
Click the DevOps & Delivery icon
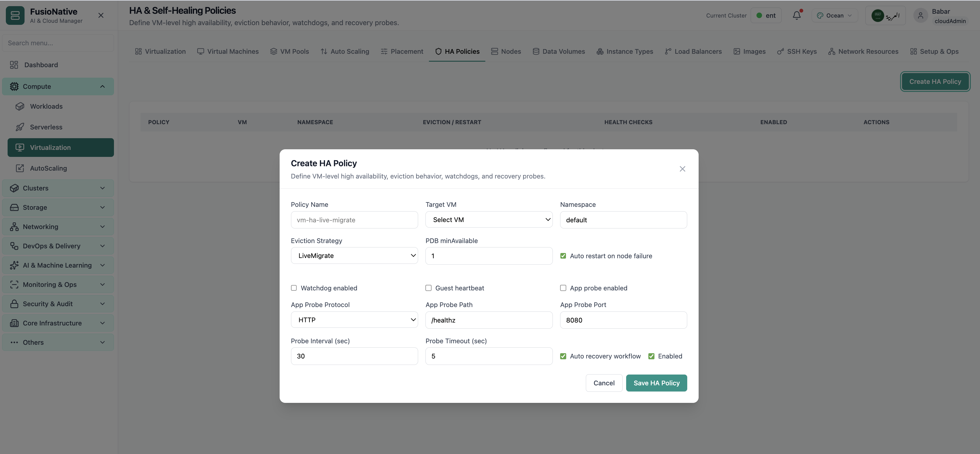[x=14, y=246]
